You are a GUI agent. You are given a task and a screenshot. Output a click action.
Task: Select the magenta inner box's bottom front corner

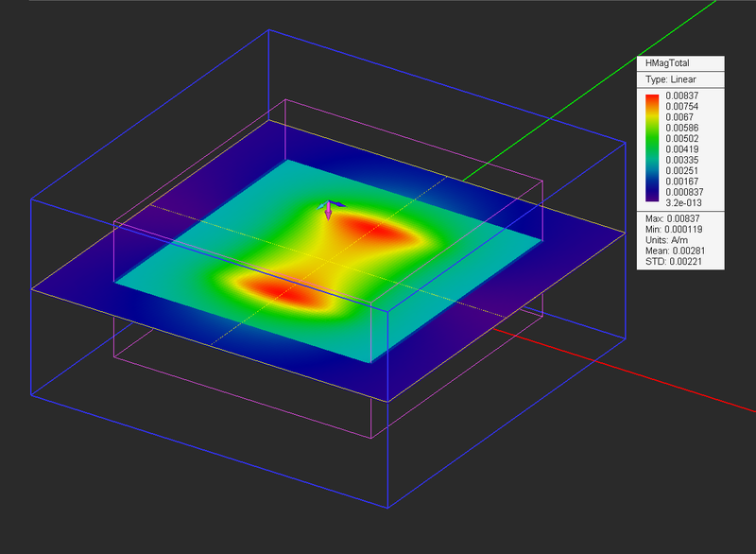[x=371, y=438]
